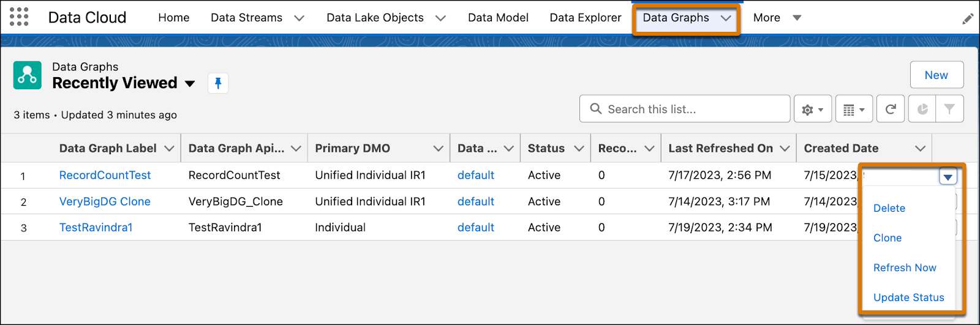Viewport: 980px width, 325px height.
Task: Open the VeryBigDG Clone data graph
Action: (x=105, y=201)
